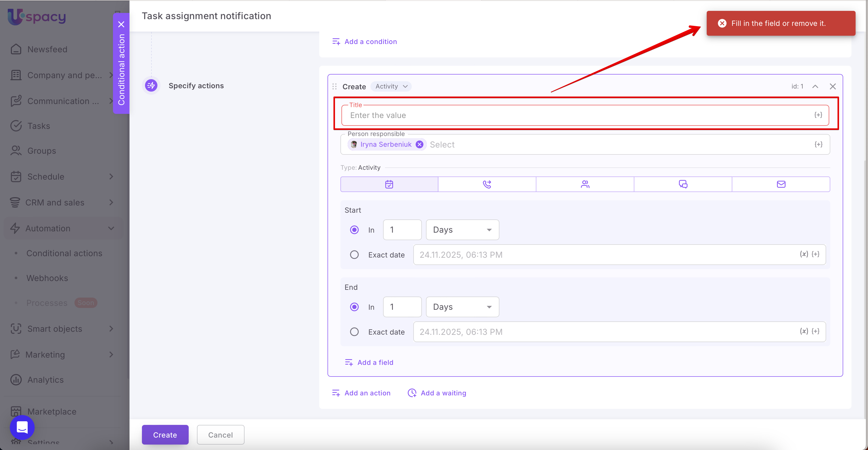Open Webhooks in the sidebar
Screen dimensions: 868x450
click(47, 278)
